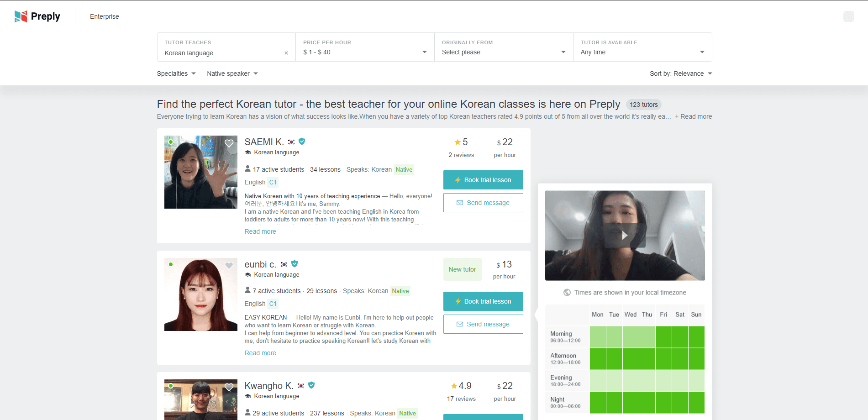This screenshot has height=420, width=868.
Task: Click the New tutor badge
Action: [x=462, y=269]
